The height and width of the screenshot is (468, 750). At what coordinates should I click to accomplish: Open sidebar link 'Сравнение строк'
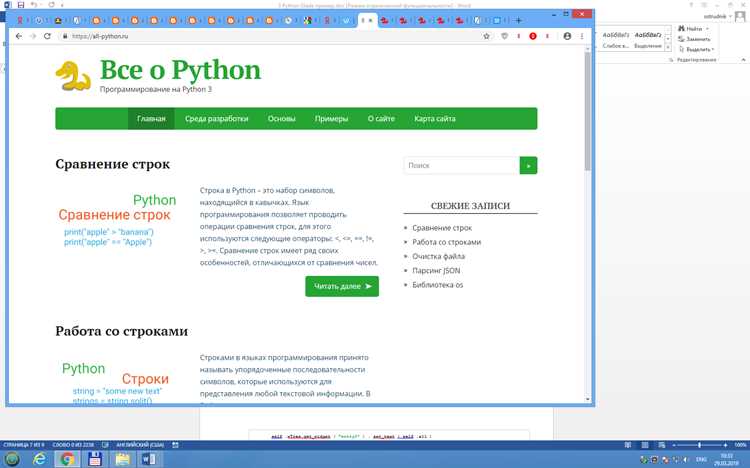coord(442,228)
